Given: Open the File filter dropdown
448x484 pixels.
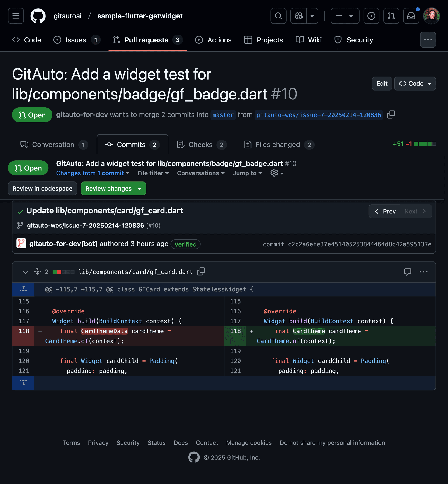Looking at the screenshot, I should tap(153, 173).
